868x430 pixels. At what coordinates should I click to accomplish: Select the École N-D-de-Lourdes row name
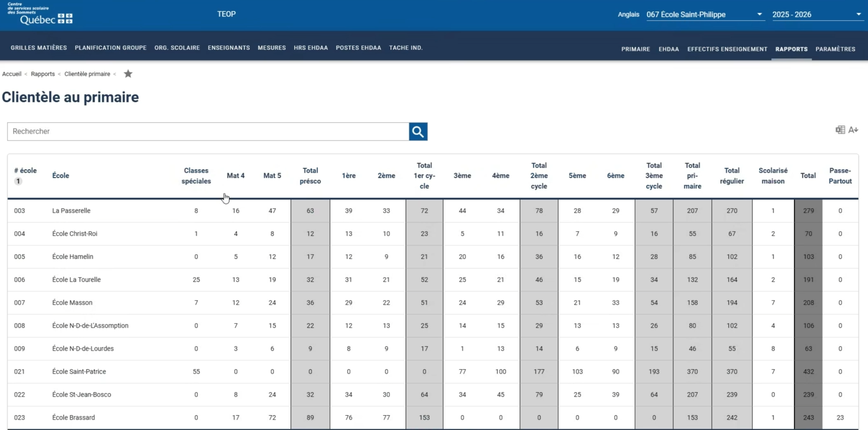[x=83, y=348]
